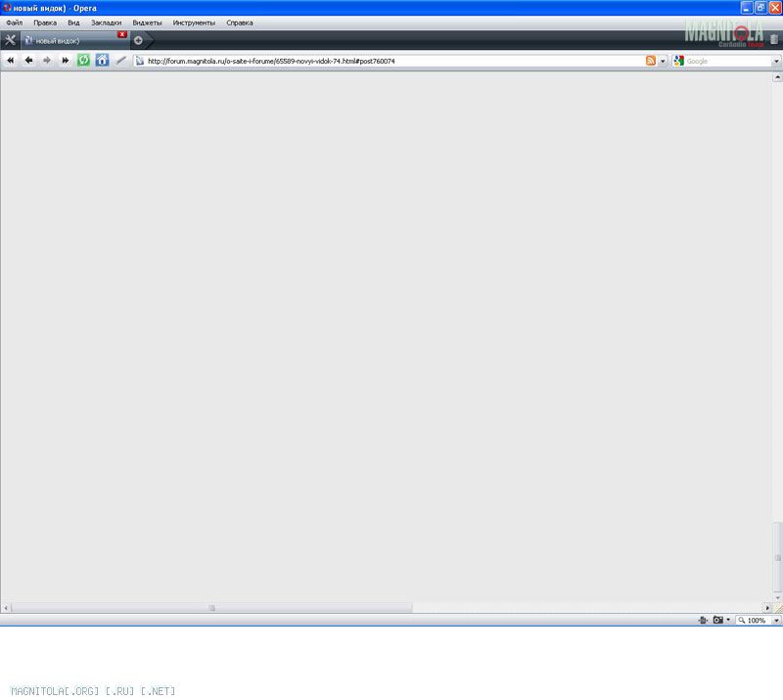Open the Виджеты menu

148,23
